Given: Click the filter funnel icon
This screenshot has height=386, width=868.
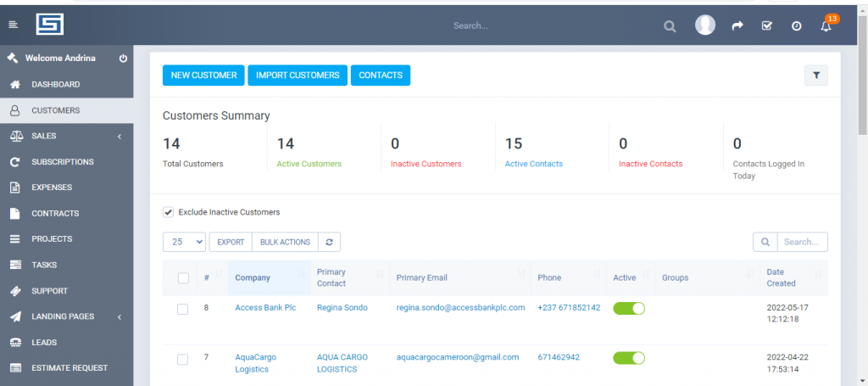Looking at the screenshot, I should click(x=815, y=76).
